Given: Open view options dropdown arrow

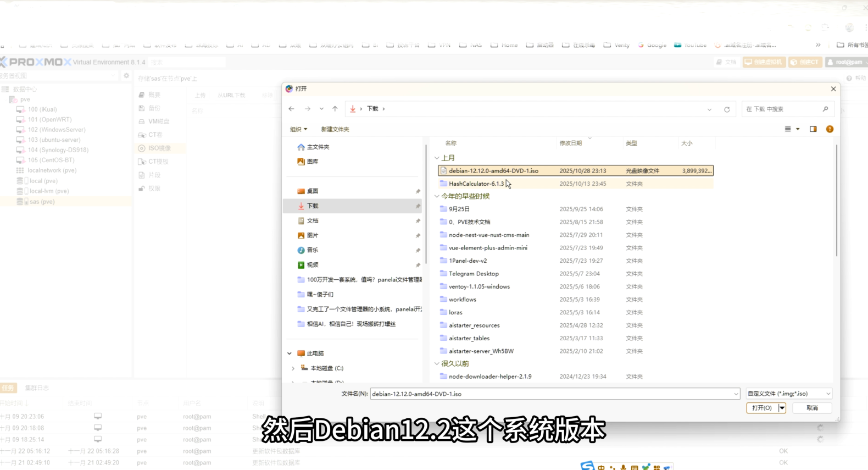Looking at the screenshot, I should coord(798,129).
